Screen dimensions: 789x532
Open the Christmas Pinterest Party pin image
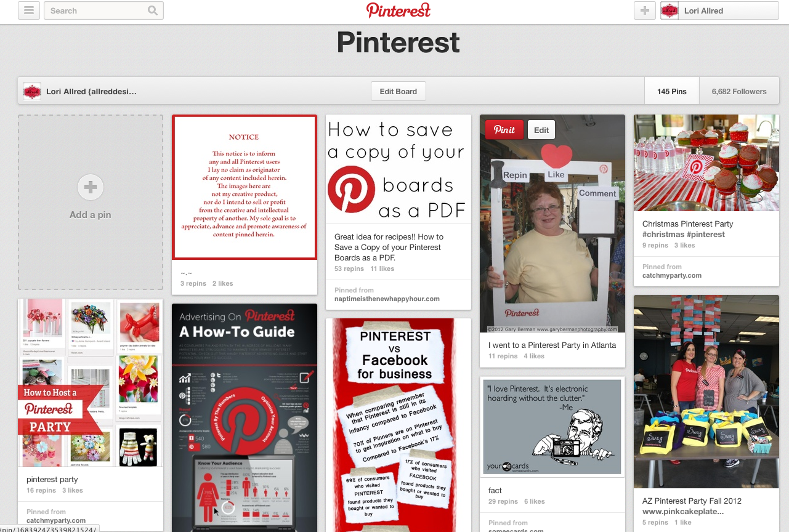tap(706, 163)
